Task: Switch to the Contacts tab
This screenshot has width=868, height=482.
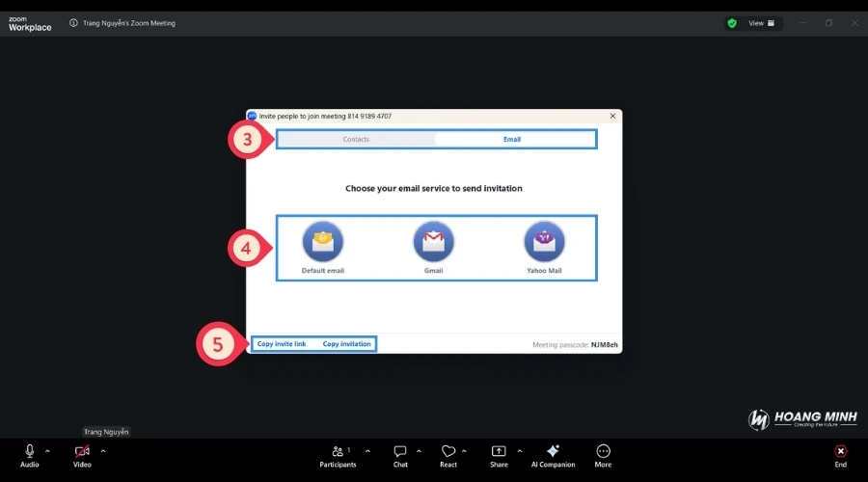Action: (x=356, y=139)
